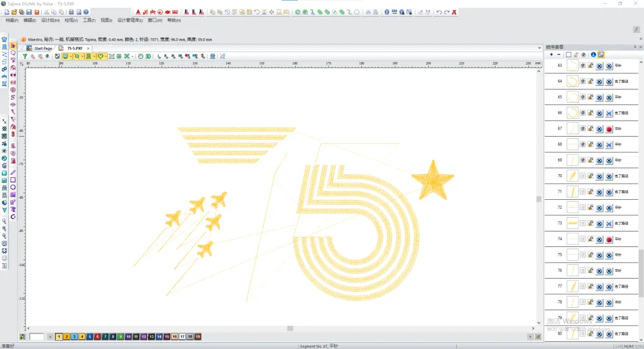Click the horizontal scrollbar thumb below canvas
The image size is (644, 349).
tap(290, 329)
